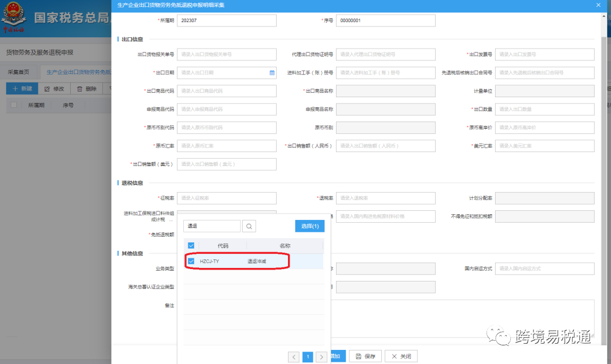
Task: Click the 退运冲减 name cell
Action: point(257,261)
